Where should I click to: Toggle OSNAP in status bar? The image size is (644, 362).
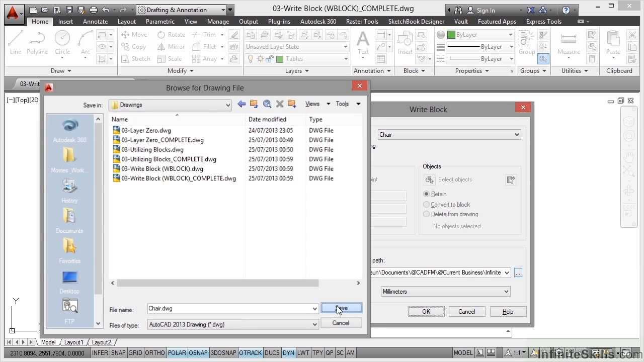pos(198,353)
